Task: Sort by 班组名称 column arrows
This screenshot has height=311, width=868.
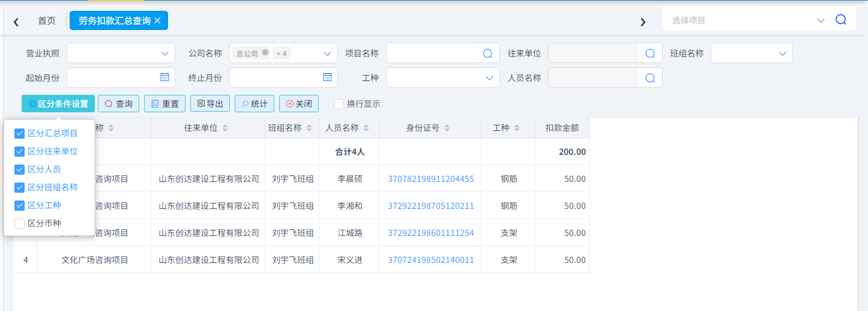Action: (x=309, y=128)
